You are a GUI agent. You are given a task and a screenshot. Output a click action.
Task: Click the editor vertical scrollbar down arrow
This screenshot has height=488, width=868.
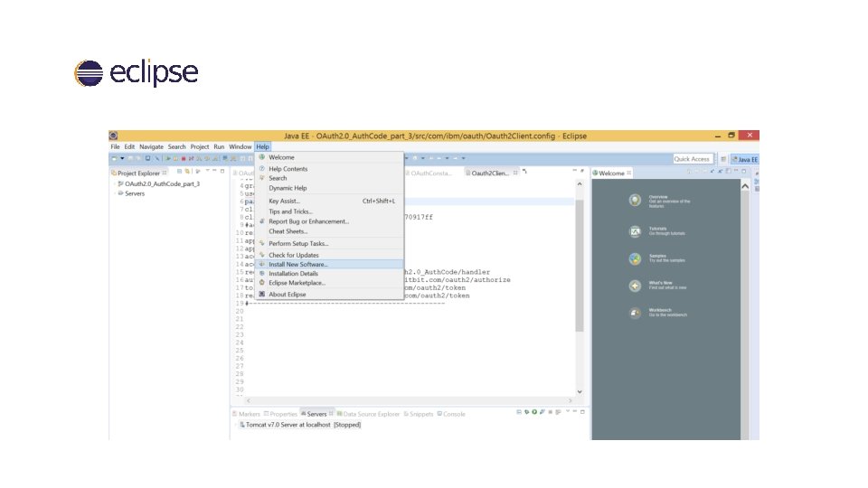click(x=580, y=391)
